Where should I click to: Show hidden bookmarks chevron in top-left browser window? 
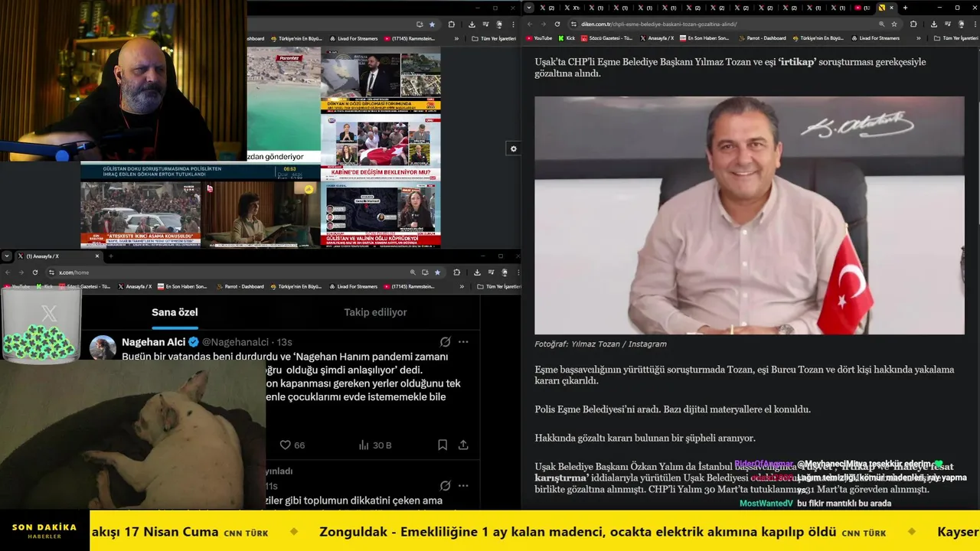tap(456, 38)
